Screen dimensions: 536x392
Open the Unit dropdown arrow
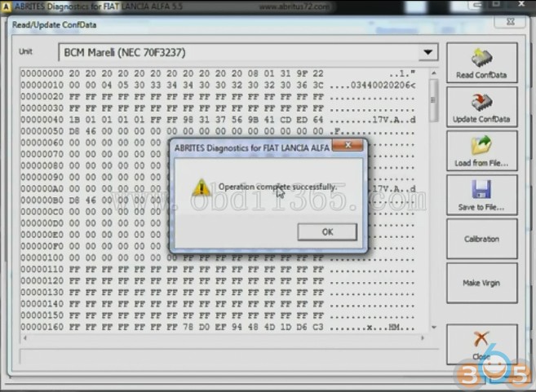(428, 52)
